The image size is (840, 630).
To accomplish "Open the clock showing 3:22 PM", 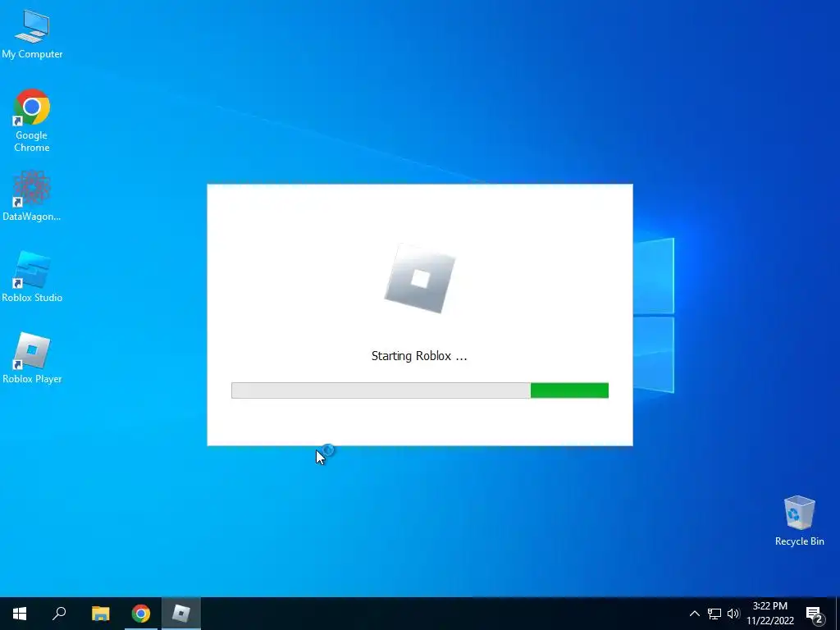I will click(x=770, y=614).
